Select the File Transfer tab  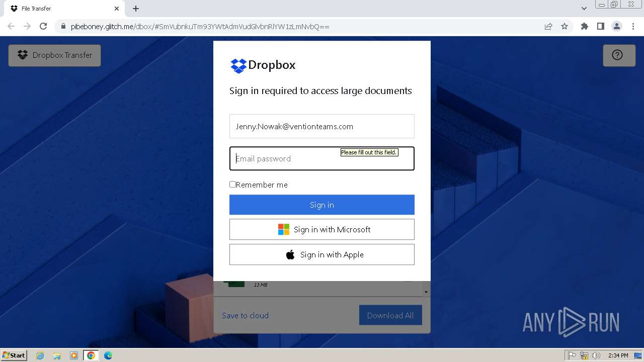(x=64, y=9)
